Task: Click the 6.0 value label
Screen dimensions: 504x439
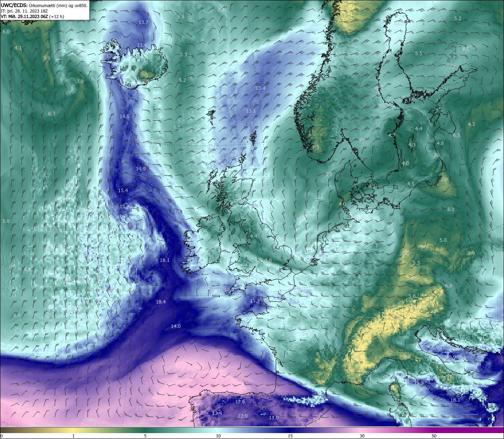Action: click(x=6, y=31)
